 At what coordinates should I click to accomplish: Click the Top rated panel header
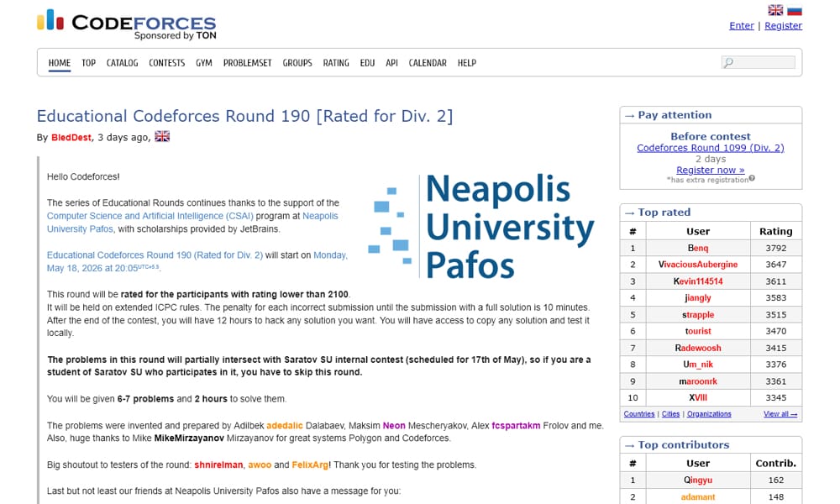click(711, 212)
